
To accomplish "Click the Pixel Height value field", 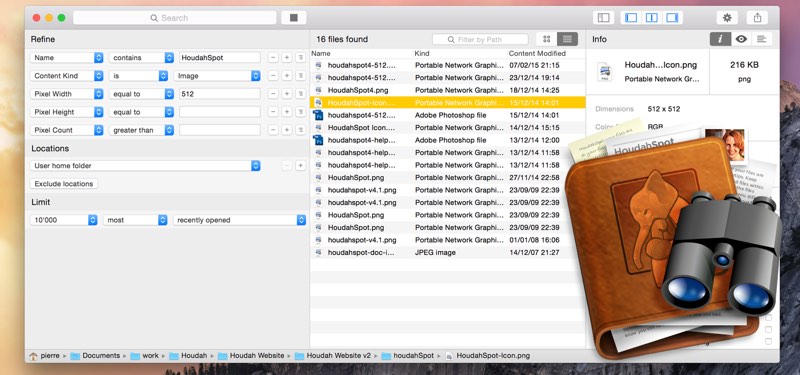I will point(220,112).
